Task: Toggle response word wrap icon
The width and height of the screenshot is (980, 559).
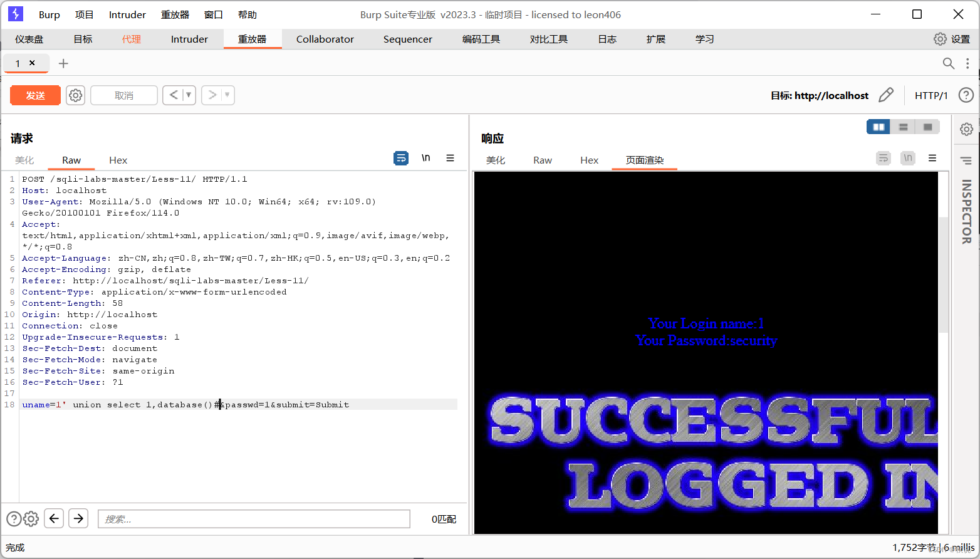Action: point(884,158)
